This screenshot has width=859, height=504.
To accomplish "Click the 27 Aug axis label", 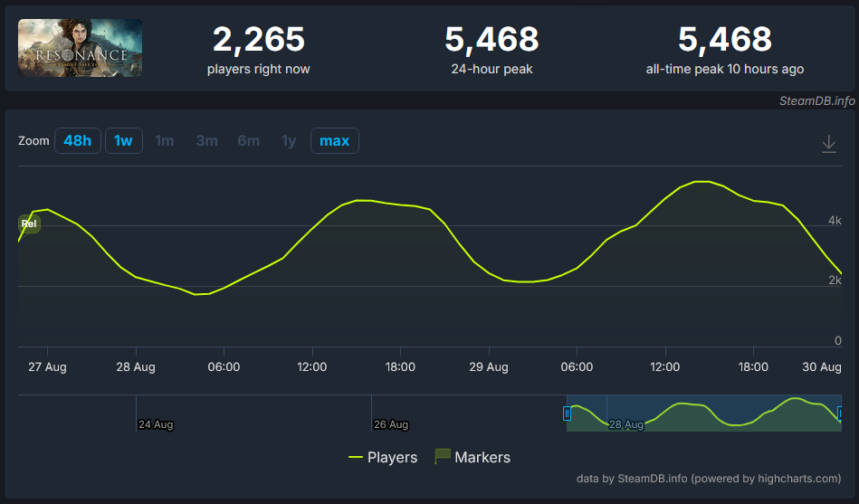I will pos(48,367).
